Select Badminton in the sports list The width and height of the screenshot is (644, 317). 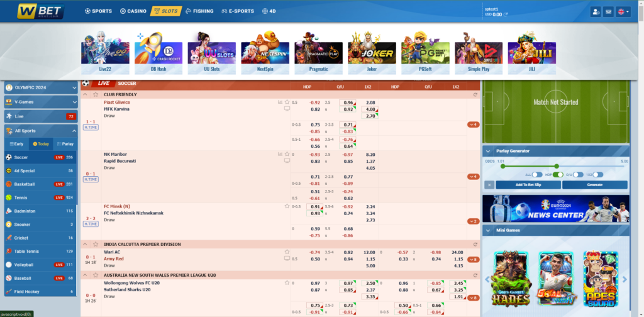pyautogui.click(x=40, y=211)
